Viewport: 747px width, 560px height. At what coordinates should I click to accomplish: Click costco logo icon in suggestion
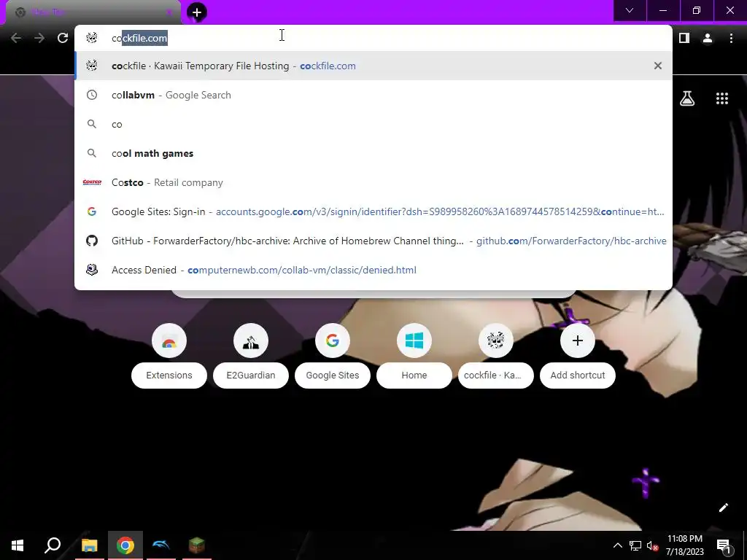92,182
